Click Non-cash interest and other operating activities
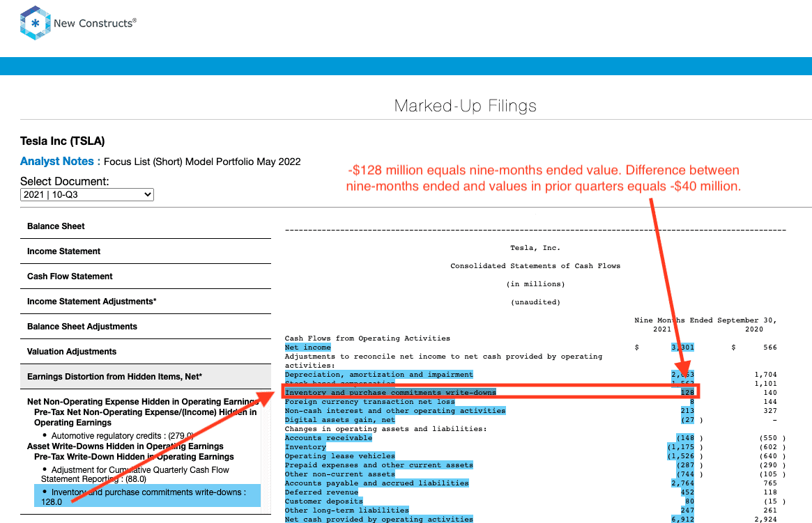Viewport: 812px width, 523px height. point(395,411)
